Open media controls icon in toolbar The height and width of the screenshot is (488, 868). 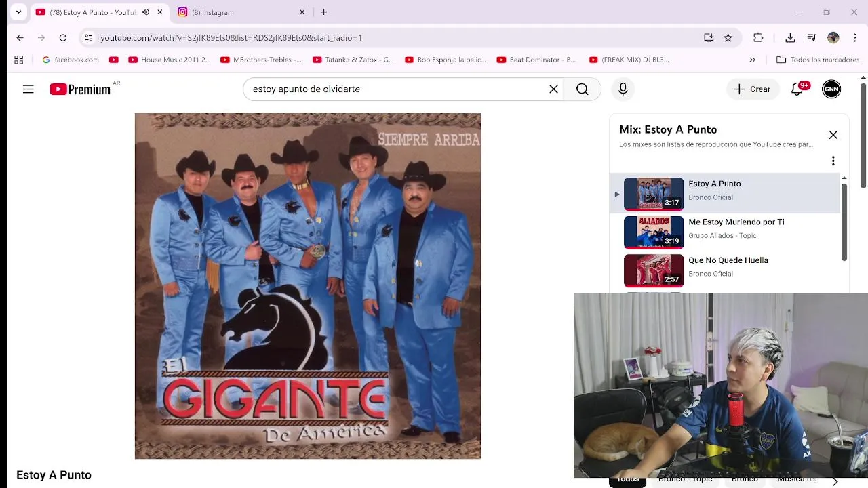coord(812,38)
